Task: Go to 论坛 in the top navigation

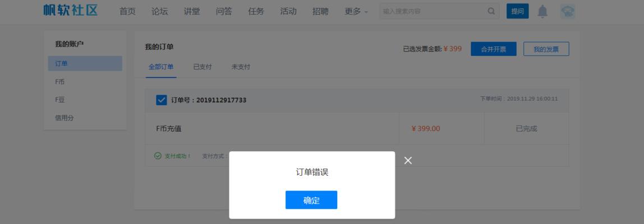Action: click(160, 12)
